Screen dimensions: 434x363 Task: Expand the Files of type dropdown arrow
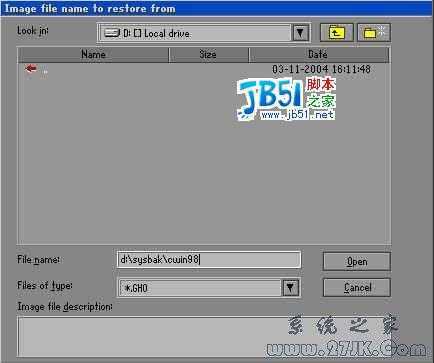pos(290,287)
